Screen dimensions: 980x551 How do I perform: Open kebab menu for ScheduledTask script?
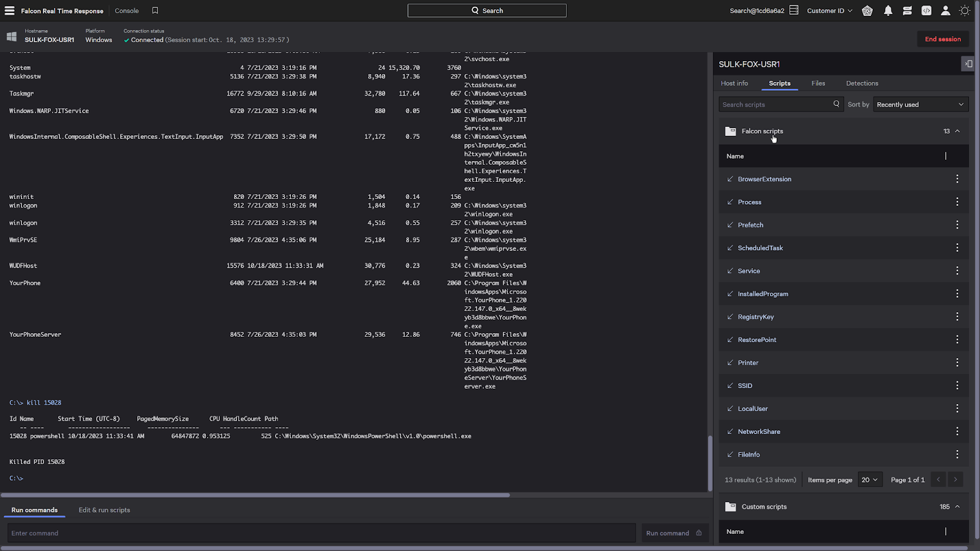pyautogui.click(x=957, y=248)
